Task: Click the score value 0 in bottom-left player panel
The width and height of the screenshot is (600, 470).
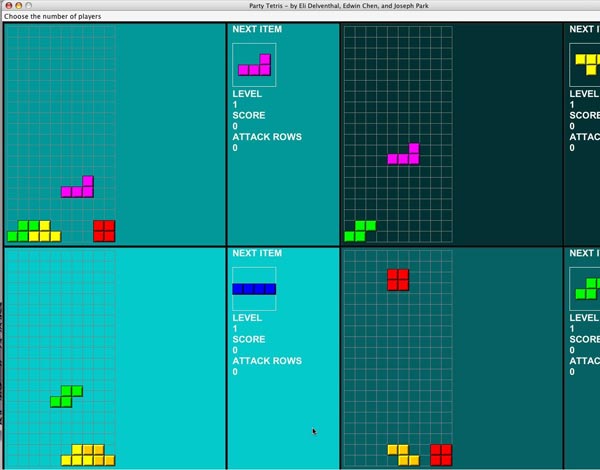Action: (x=235, y=350)
